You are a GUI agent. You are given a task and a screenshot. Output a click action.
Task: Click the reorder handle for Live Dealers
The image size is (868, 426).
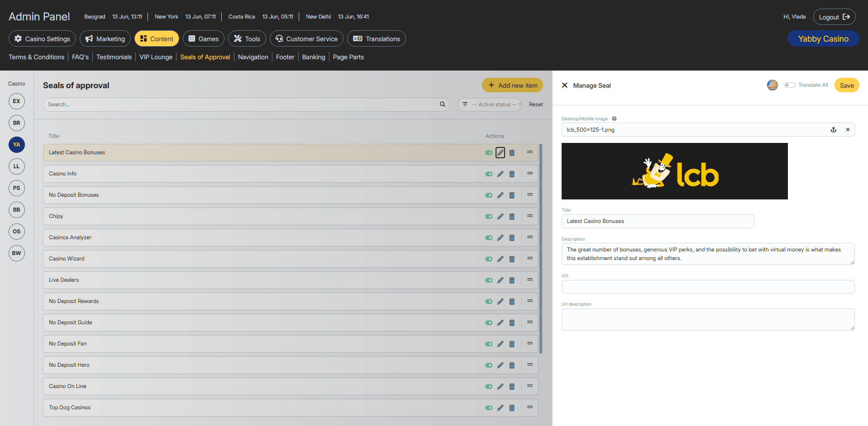click(529, 280)
